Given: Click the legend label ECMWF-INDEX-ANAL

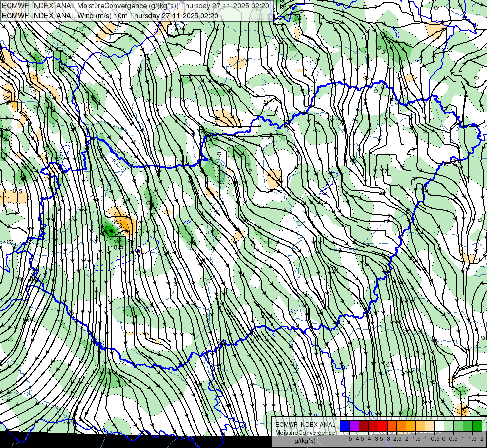Looking at the screenshot, I should coord(305,425).
